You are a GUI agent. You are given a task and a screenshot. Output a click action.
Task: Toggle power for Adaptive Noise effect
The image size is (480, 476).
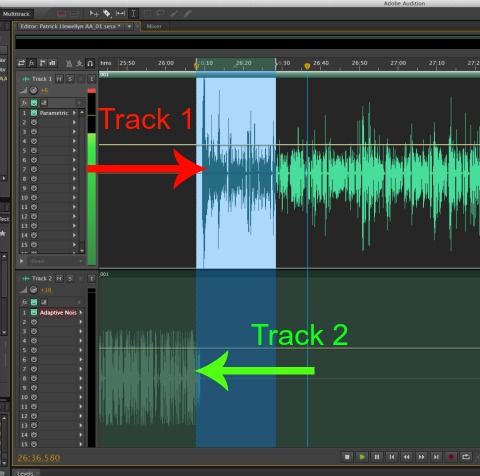[34, 312]
